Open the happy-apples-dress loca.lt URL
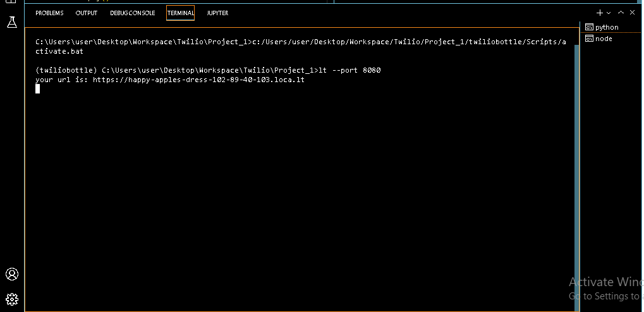This screenshot has width=644, height=312. 198,80
